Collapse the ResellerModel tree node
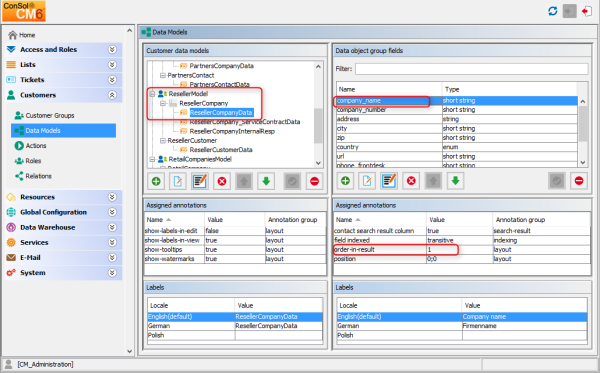Screen dimensions: 600x373 [152, 94]
